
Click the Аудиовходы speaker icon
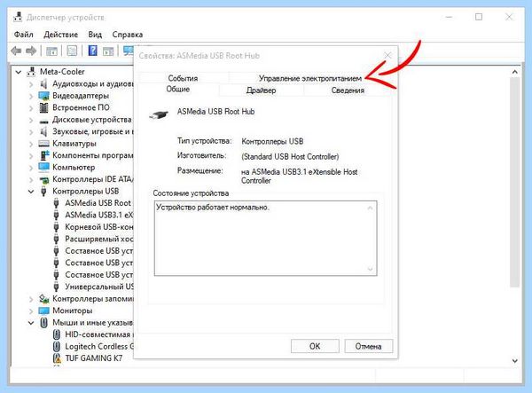pyautogui.click(x=43, y=83)
